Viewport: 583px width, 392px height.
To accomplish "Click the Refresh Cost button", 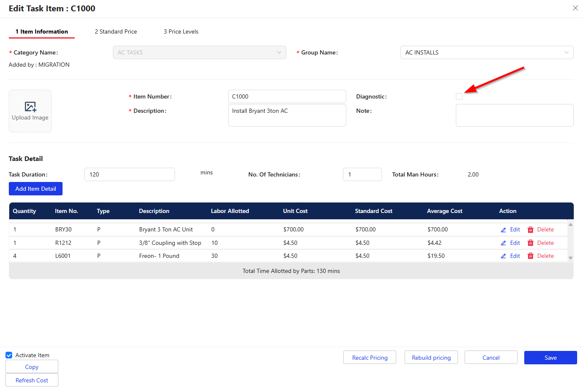I will pyautogui.click(x=32, y=380).
